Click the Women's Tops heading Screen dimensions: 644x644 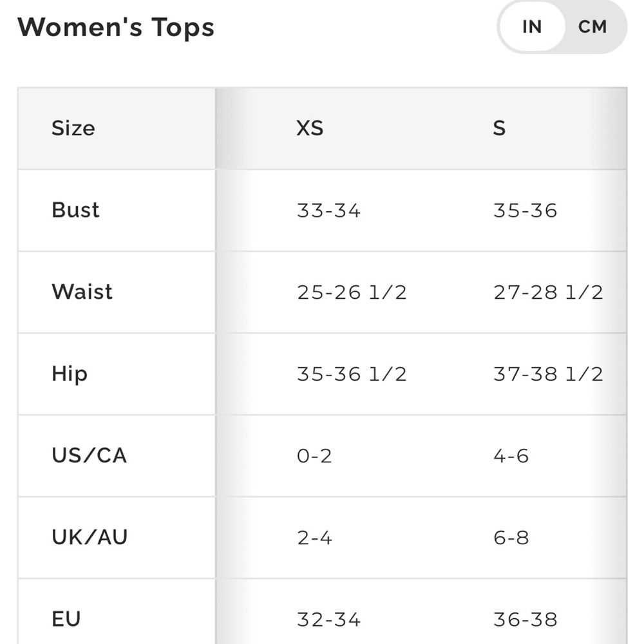pyautogui.click(x=116, y=27)
